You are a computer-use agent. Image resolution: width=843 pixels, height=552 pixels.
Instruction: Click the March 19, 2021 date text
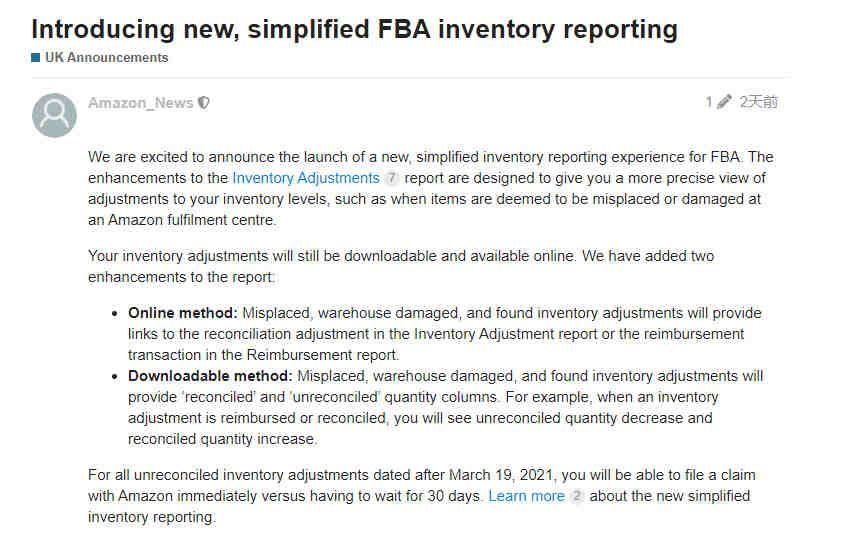pyautogui.click(x=501, y=475)
